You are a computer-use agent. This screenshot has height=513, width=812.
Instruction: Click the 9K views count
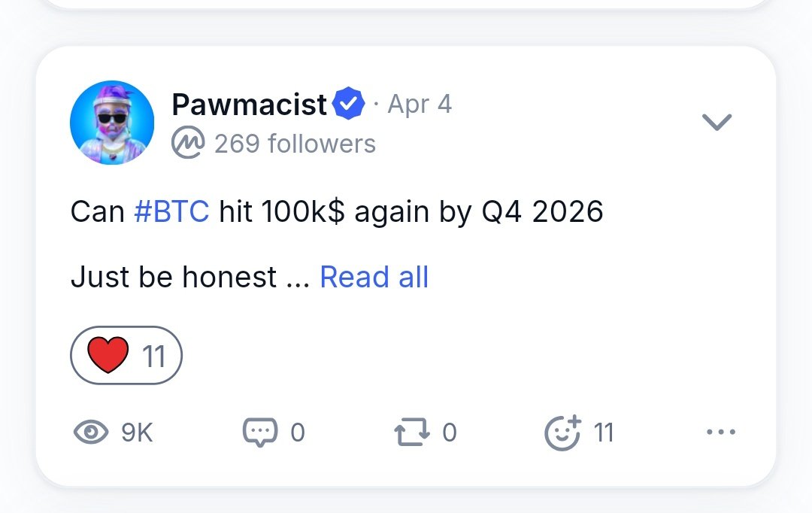137,433
